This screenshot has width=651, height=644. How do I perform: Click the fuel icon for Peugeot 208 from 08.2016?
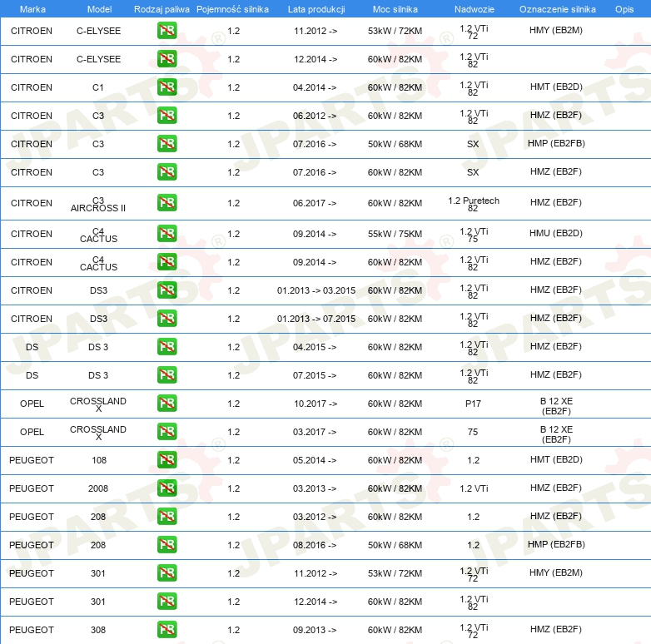coord(166,544)
